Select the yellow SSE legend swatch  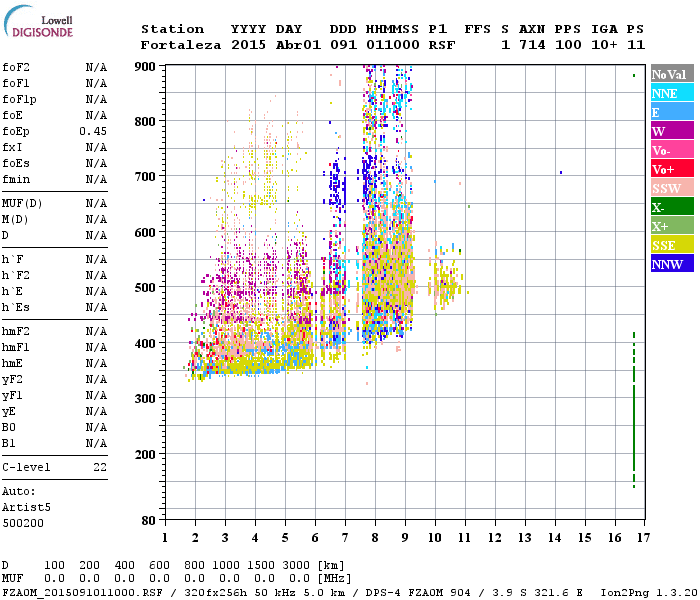[x=671, y=245]
